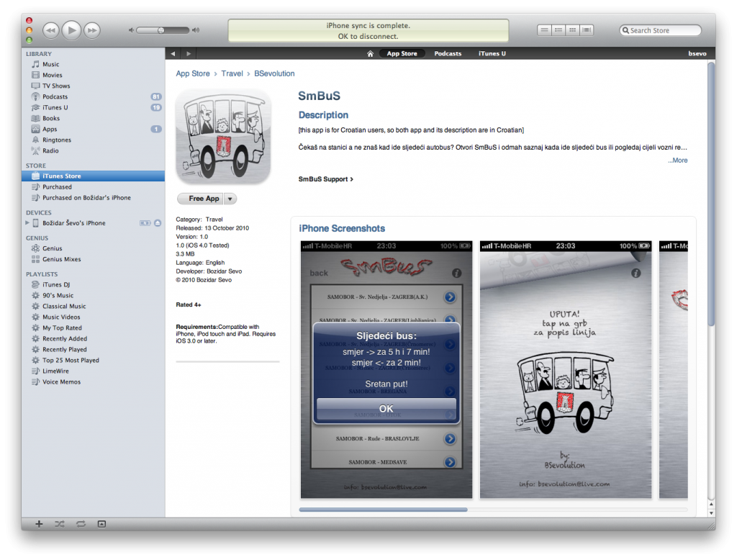Switch to album list view button
The height and width of the screenshot is (560, 737).
(x=559, y=30)
